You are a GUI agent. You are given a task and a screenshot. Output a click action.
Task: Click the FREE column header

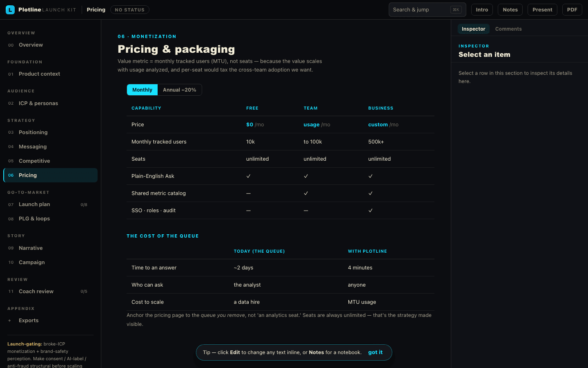252,108
